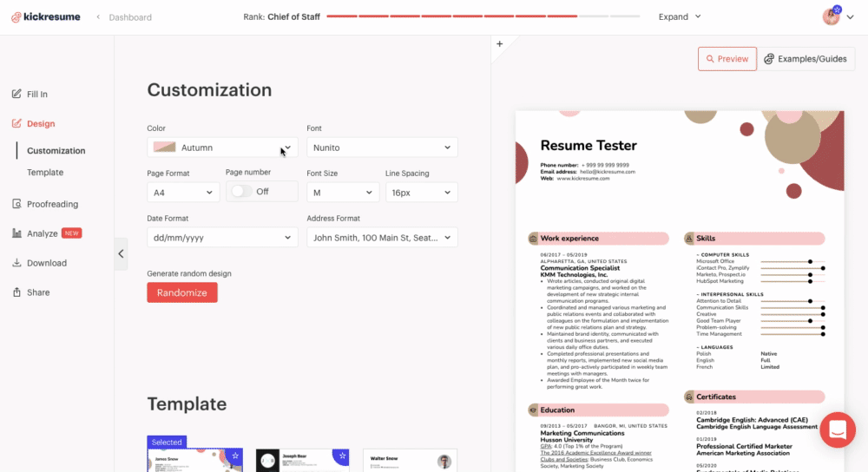Open the Fill In section icon
The width and height of the screenshot is (868, 472).
16,94
